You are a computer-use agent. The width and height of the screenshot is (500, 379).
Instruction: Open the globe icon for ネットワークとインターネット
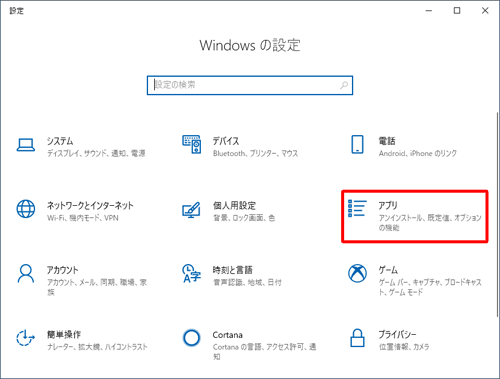26,209
